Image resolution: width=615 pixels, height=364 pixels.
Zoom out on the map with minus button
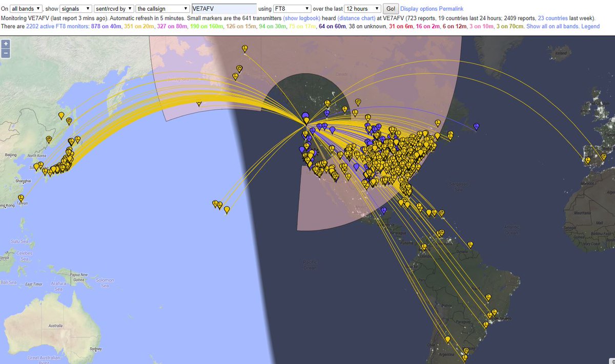6,53
